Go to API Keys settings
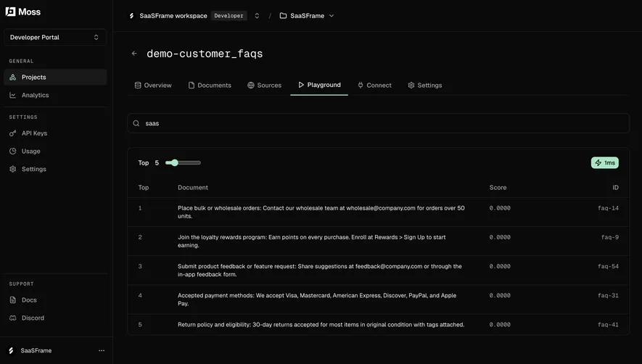The width and height of the screenshot is (642, 364). 55,133
